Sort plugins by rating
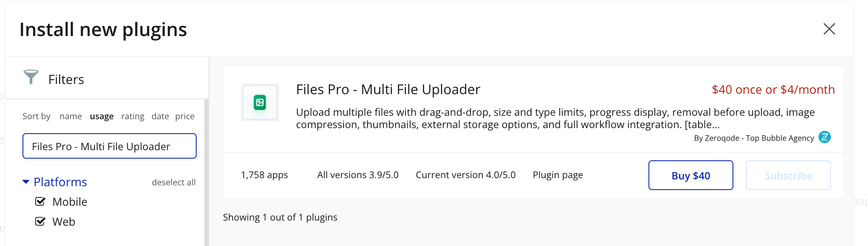 pyautogui.click(x=132, y=116)
